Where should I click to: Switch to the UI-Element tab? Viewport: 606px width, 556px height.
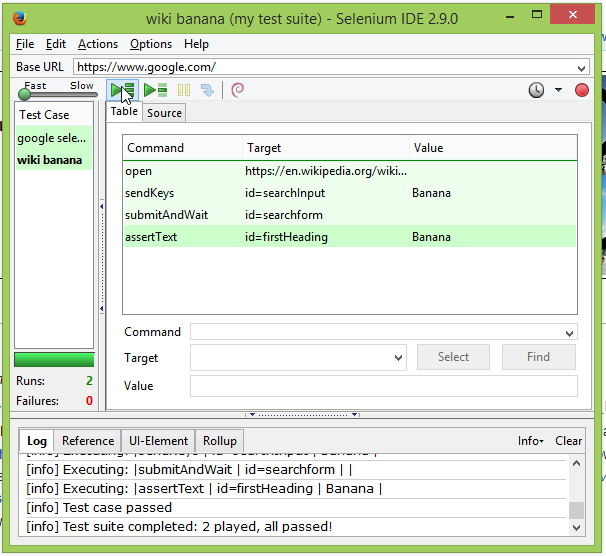pos(158,441)
